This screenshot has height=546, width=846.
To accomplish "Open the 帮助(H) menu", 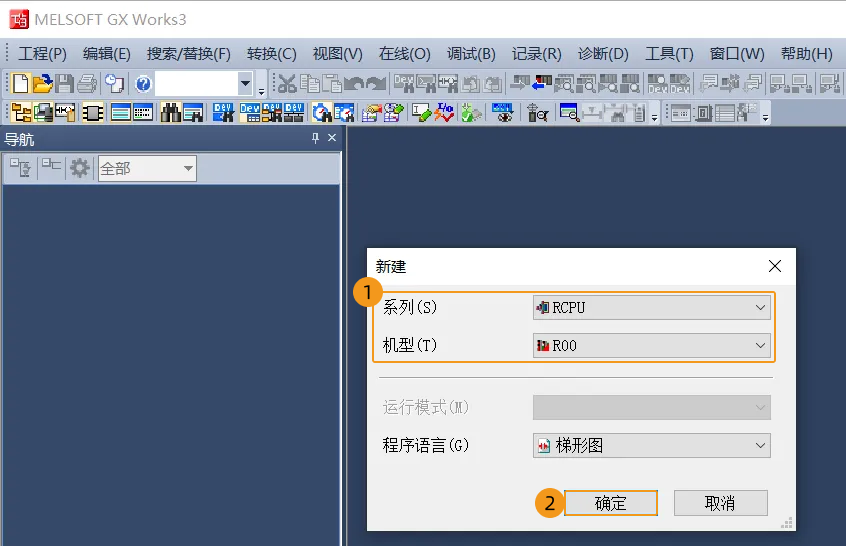I will (807, 54).
